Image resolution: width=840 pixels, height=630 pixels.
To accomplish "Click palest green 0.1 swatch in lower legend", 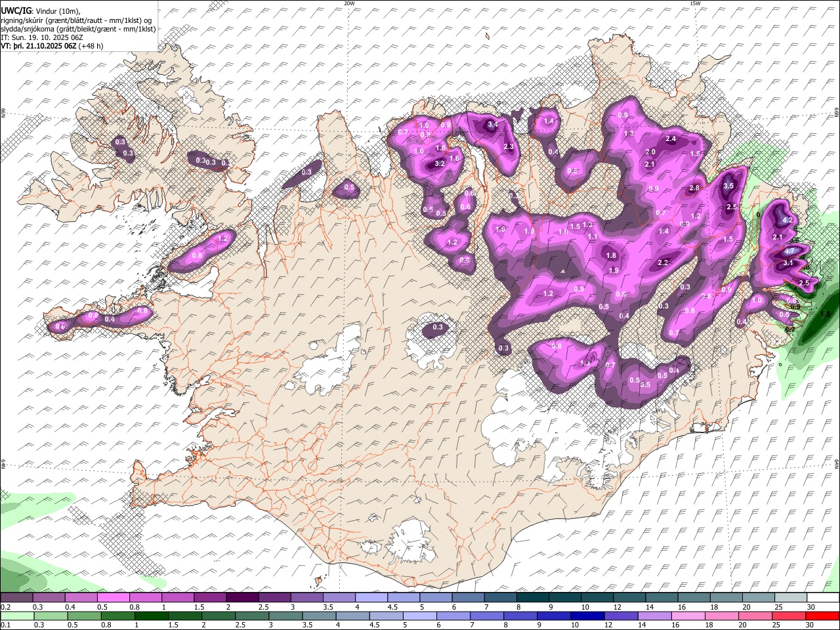I will coord(17,616).
